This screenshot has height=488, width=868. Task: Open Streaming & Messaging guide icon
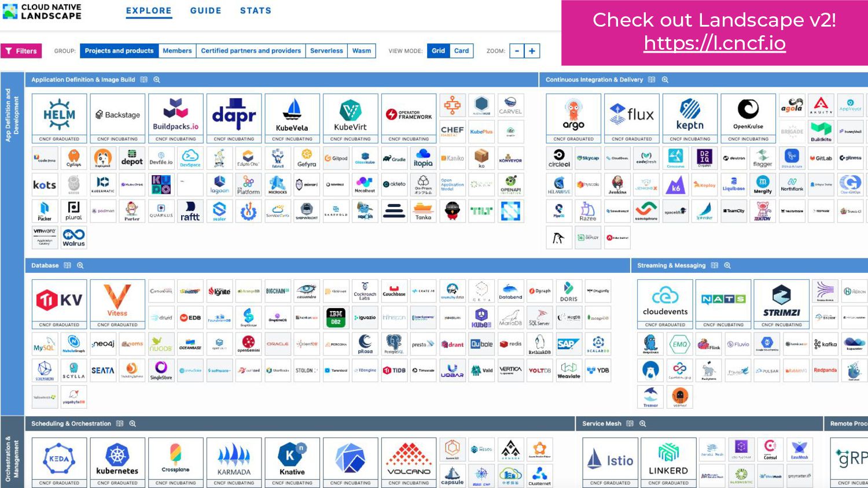[x=715, y=265]
